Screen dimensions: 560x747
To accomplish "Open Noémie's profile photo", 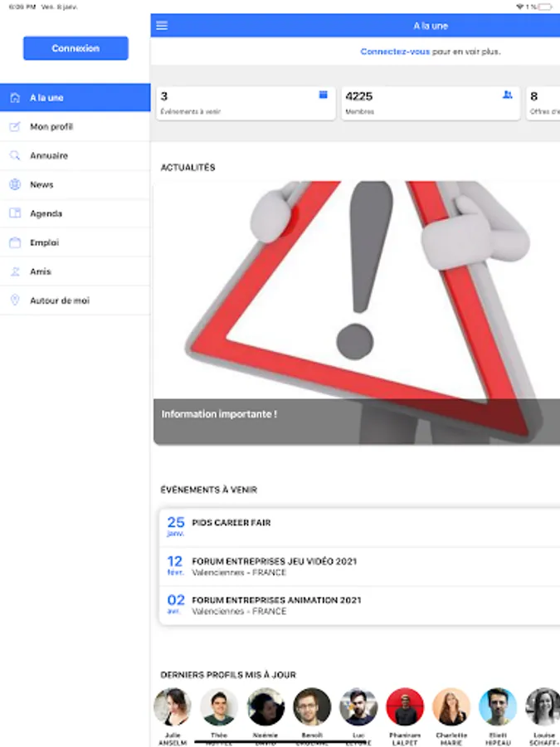I will (x=265, y=706).
